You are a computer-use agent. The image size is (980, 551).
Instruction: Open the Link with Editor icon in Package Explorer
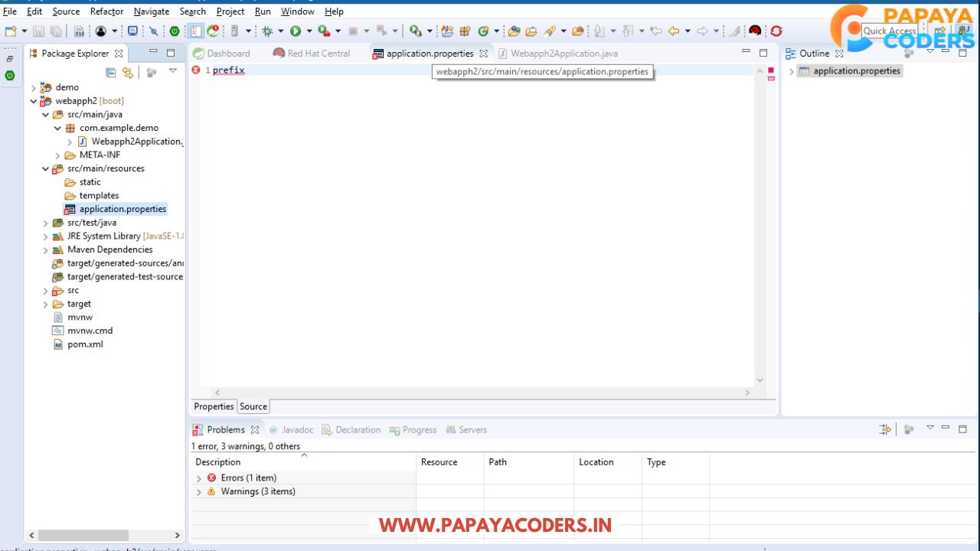[127, 71]
